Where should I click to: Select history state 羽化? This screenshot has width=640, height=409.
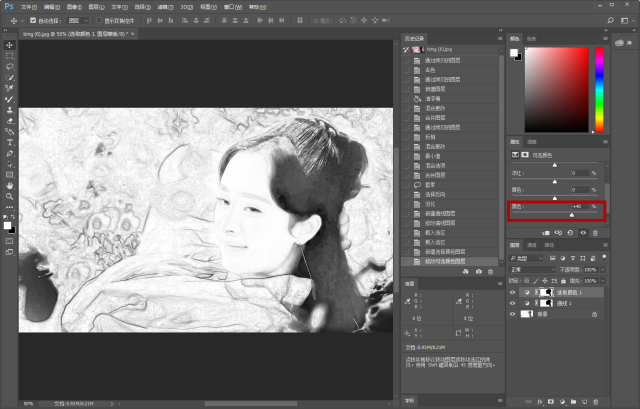click(x=450, y=204)
